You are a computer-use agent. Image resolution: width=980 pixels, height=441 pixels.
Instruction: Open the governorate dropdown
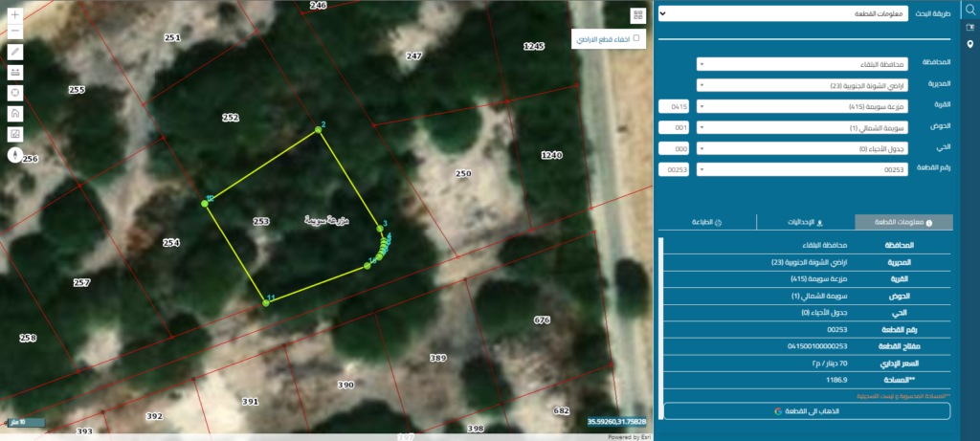803,64
